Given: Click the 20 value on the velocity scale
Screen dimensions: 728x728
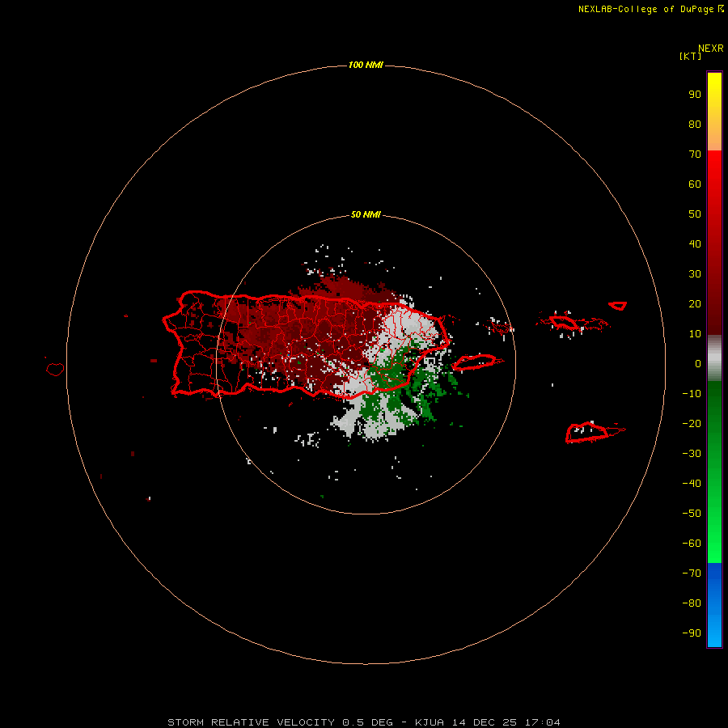Looking at the screenshot, I should 695,303.
